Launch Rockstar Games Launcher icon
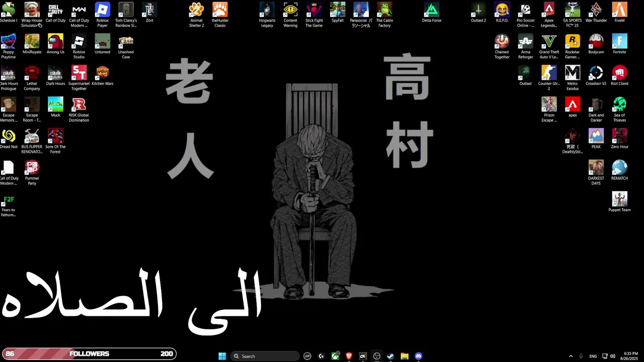 [x=573, y=46]
